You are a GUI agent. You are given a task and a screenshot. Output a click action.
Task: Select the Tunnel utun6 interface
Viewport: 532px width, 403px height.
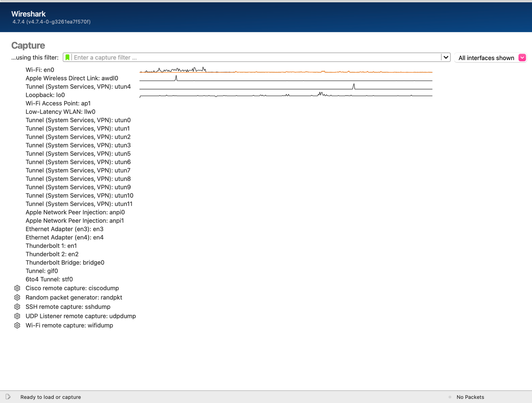click(x=78, y=162)
